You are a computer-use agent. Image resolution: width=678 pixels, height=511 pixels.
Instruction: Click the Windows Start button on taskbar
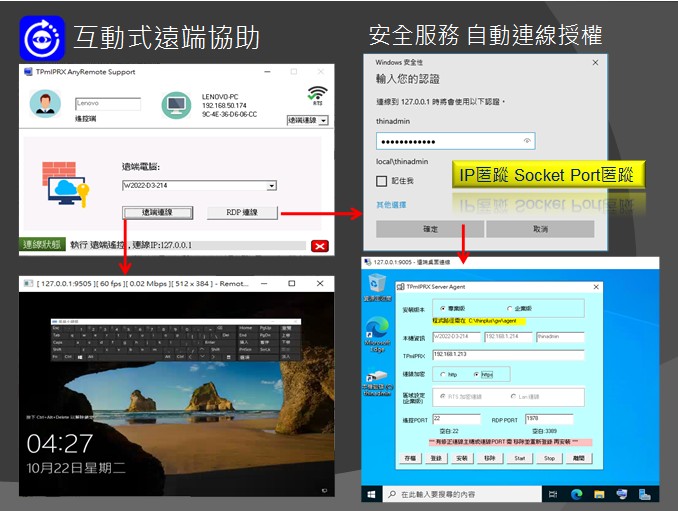point(371,494)
